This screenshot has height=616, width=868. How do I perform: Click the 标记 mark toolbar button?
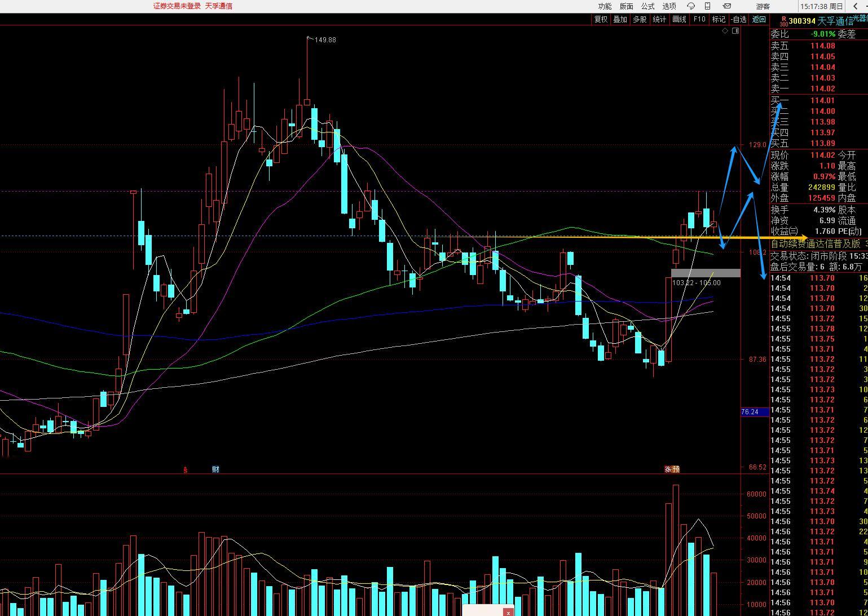click(x=719, y=19)
